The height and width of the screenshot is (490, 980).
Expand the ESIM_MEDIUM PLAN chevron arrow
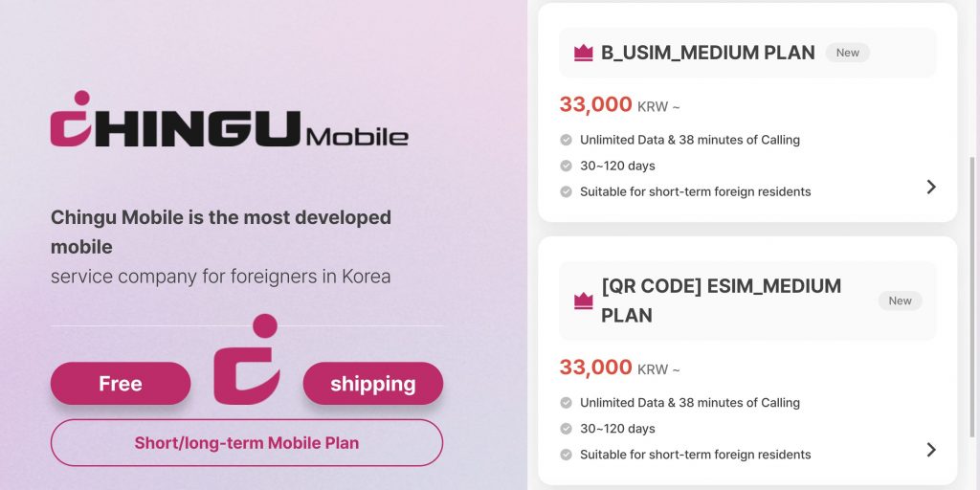[x=931, y=450]
